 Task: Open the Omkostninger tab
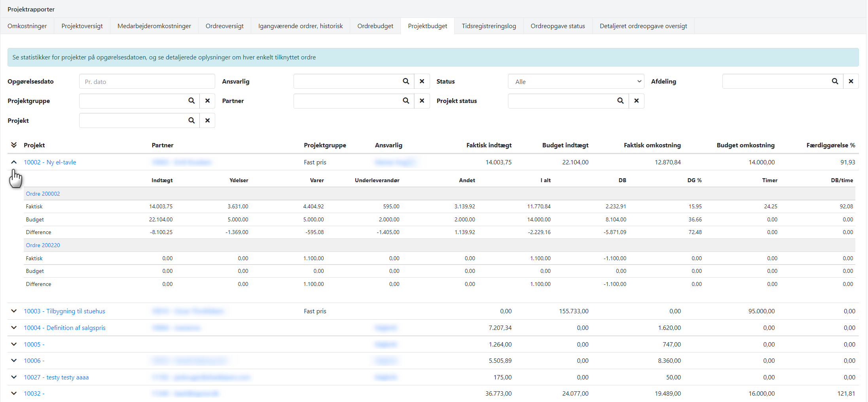pyautogui.click(x=27, y=26)
